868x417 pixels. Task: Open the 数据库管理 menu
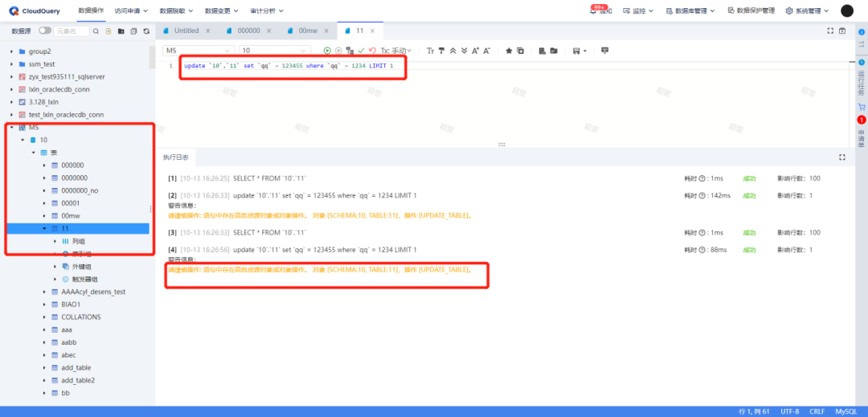pos(690,10)
